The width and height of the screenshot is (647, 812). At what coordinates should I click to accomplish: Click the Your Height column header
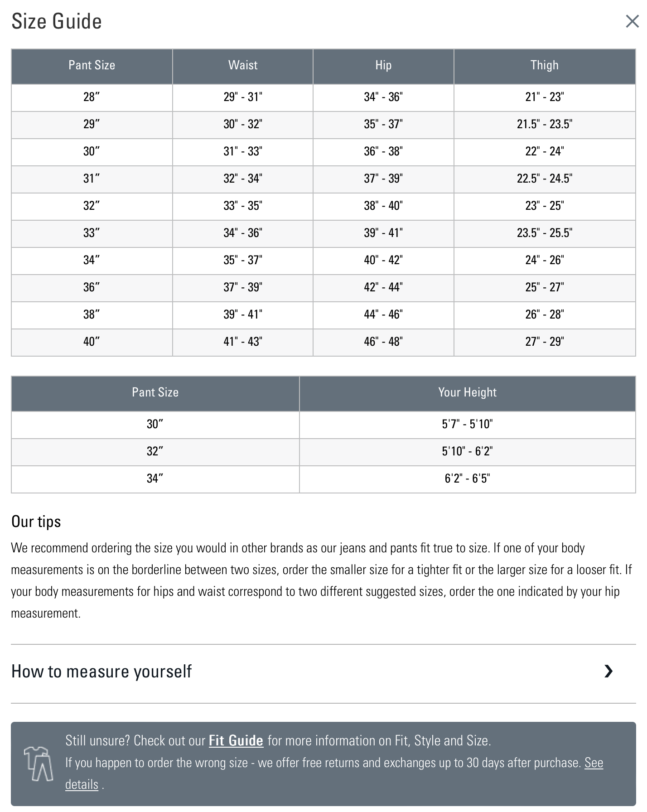point(467,392)
